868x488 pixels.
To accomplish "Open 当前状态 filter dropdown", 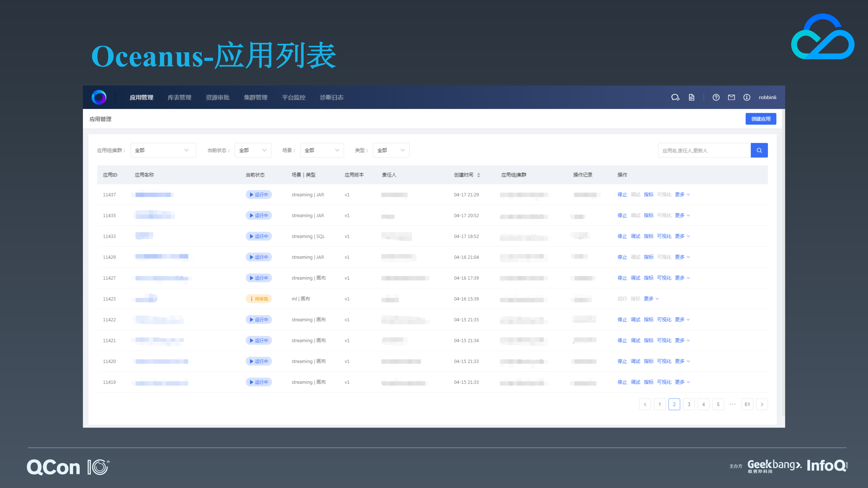I will [x=253, y=150].
